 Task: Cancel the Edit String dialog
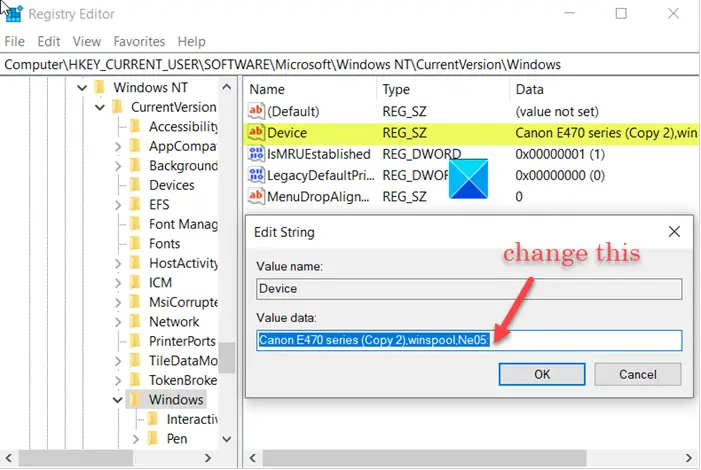tap(638, 374)
